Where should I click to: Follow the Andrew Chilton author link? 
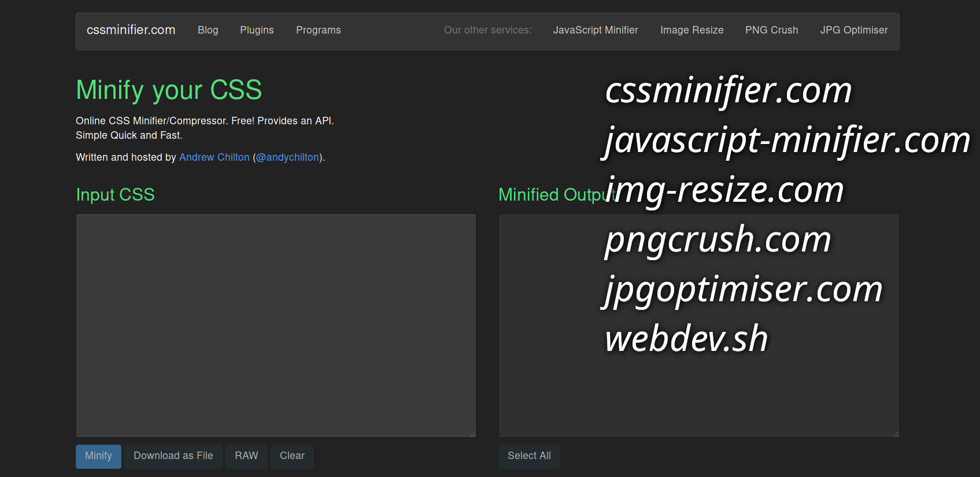coord(215,157)
